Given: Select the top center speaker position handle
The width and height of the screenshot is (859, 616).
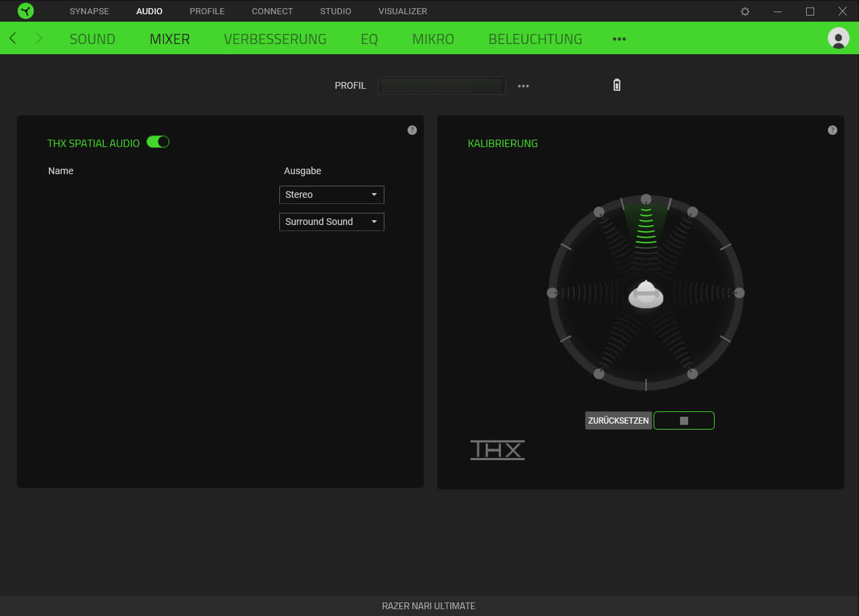Looking at the screenshot, I should 646,199.
